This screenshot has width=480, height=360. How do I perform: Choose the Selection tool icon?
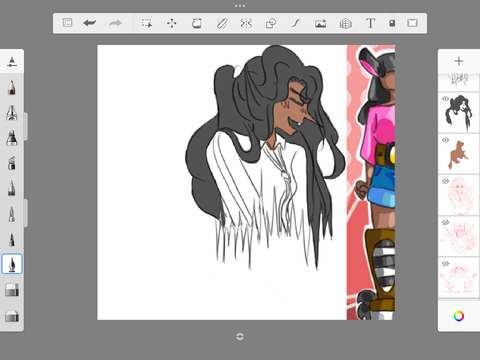[147, 23]
